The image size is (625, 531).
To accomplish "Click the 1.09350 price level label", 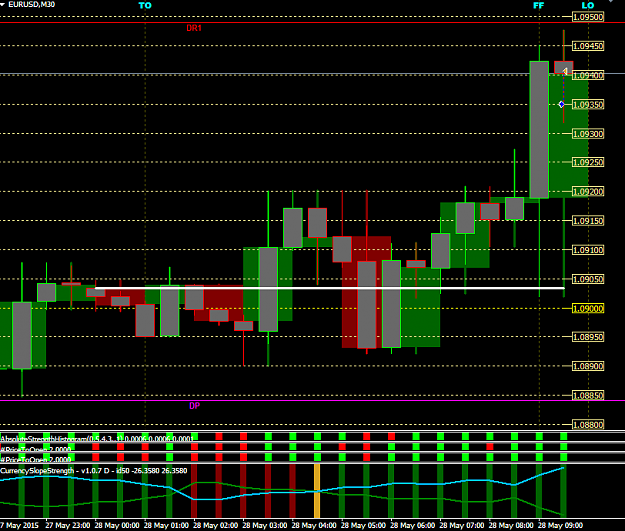I will tap(588, 105).
